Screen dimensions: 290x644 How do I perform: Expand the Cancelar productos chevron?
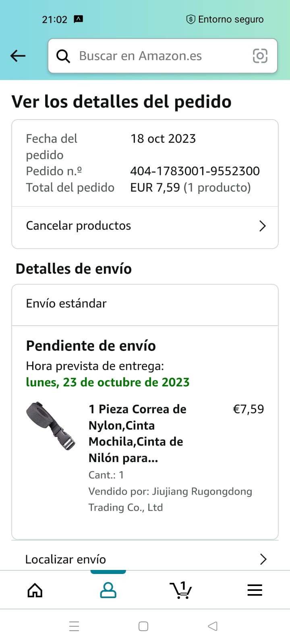pyautogui.click(x=263, y=226)
